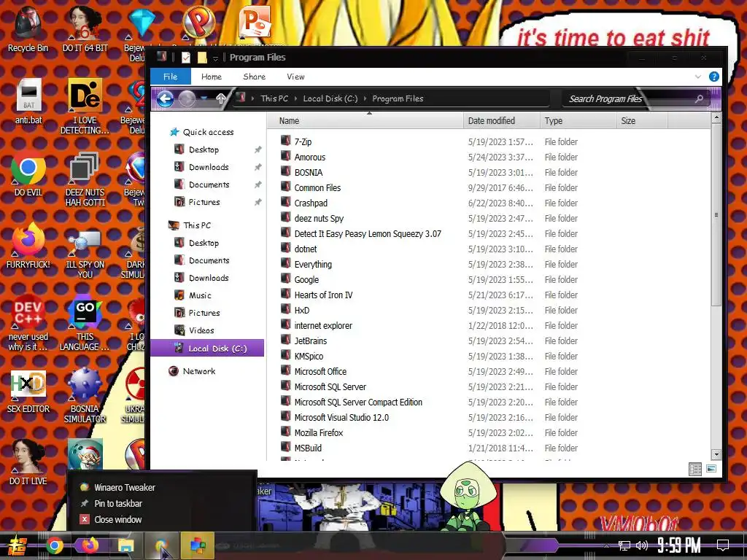Image resolution: width=747 pixels, height=560 pixels.
Task: Open the ILL SPY ON YOU shortcut
Action: [x=85, y=252]
